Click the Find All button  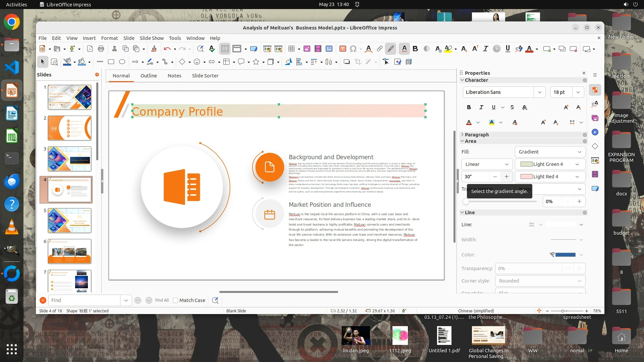[x=162, y=300]
